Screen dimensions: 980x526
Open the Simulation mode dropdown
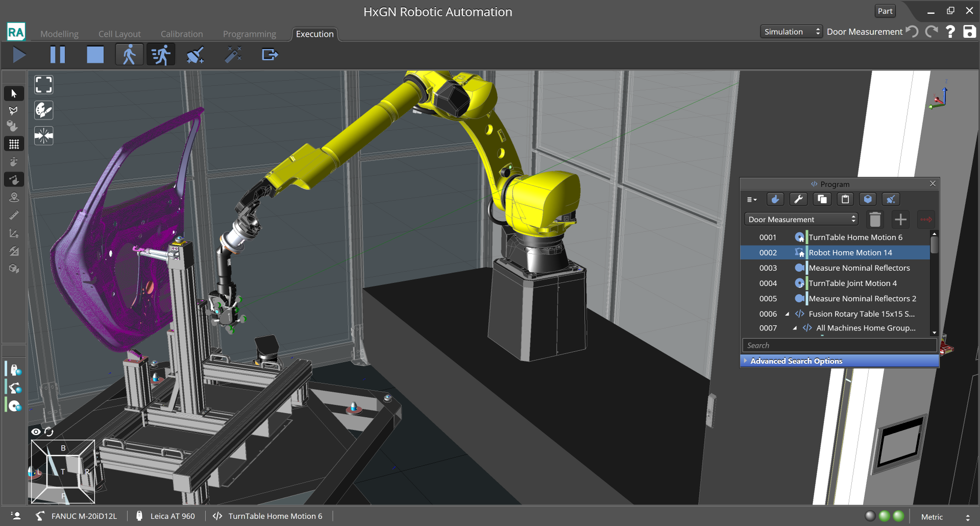[x=791, y=32]
